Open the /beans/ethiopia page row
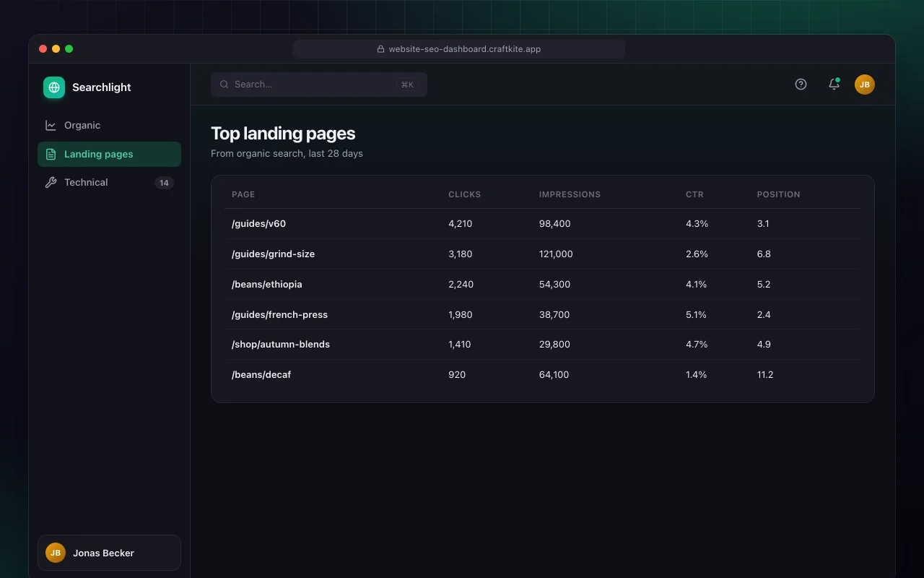924x578 pixels. coord(543,285)
